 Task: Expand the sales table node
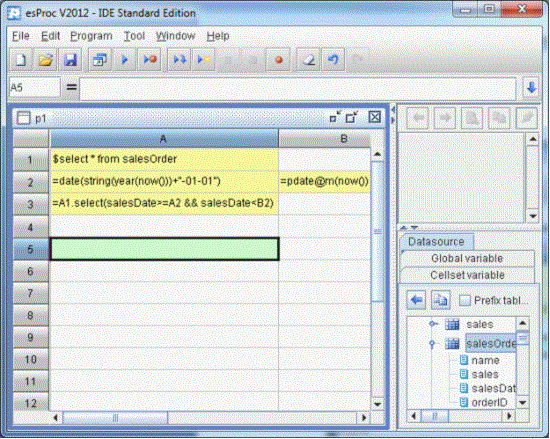coord(433,324)
